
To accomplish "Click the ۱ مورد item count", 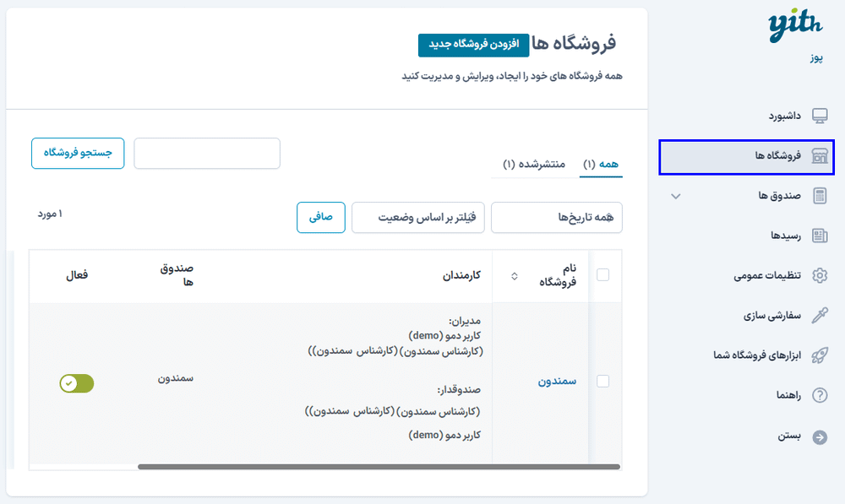I will point(50,214).
